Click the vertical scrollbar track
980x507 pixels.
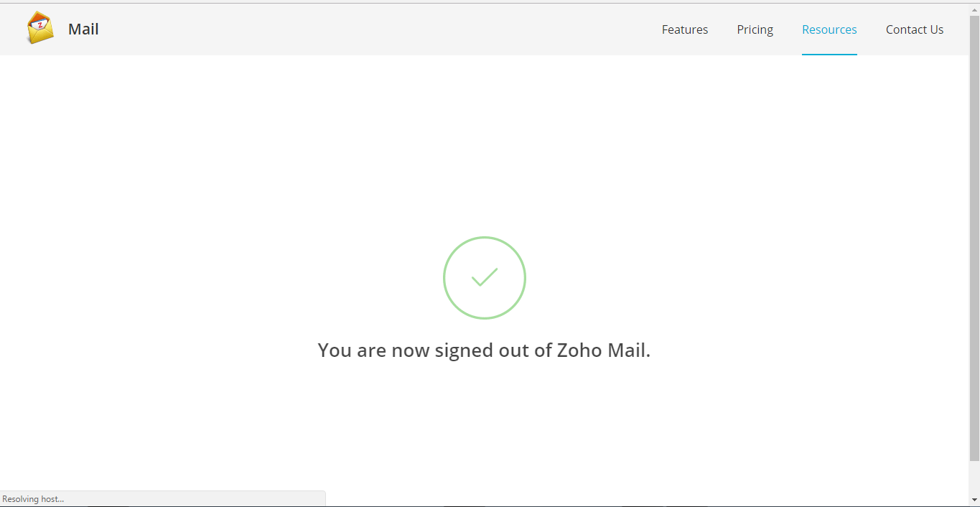[975, 251]
